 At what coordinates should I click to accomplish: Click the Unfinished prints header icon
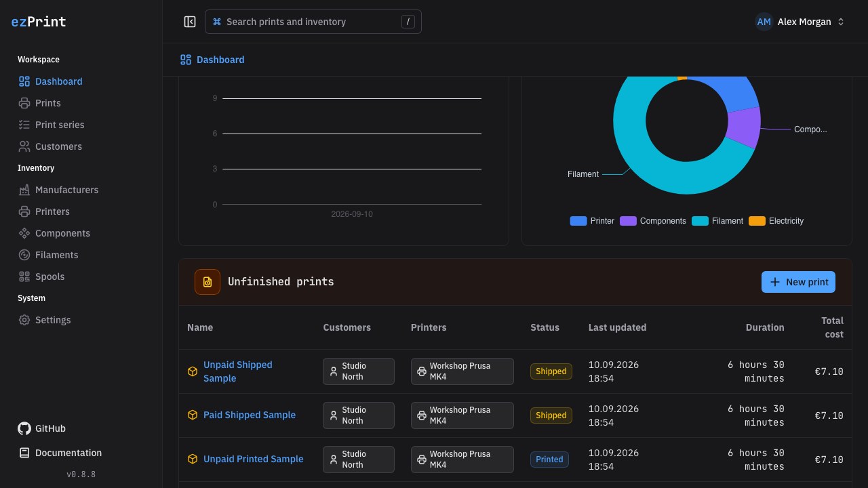click(x=208, y=282)
